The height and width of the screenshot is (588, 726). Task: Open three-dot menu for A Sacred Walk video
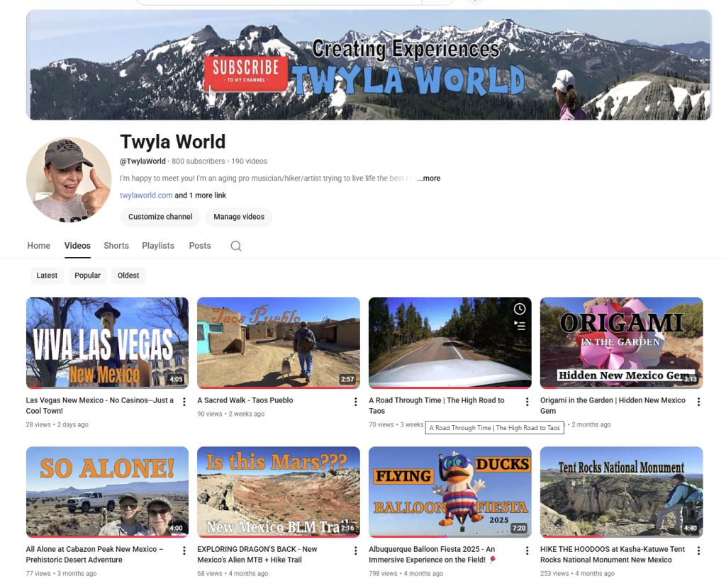point(355,402)
